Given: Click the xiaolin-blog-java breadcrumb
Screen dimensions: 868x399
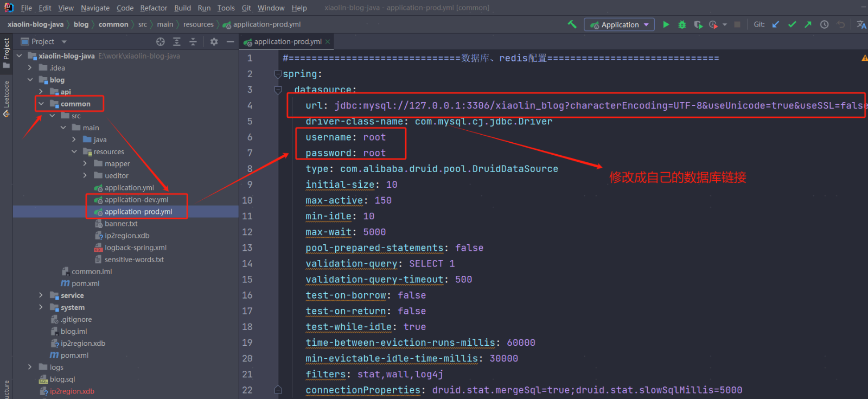Looking at the screenshot, I should (x=35, y=24).
